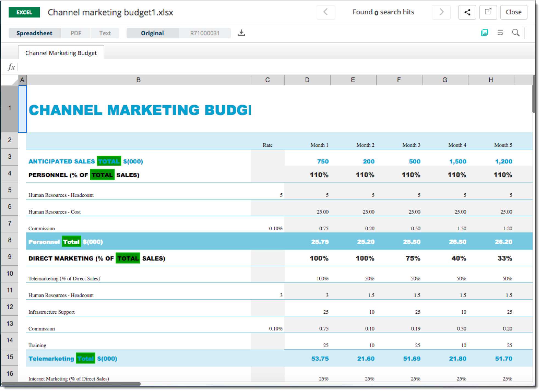Screen dimensions: 541x392
Task: Select the R71000031 version toggle
Action: point(205,33)
